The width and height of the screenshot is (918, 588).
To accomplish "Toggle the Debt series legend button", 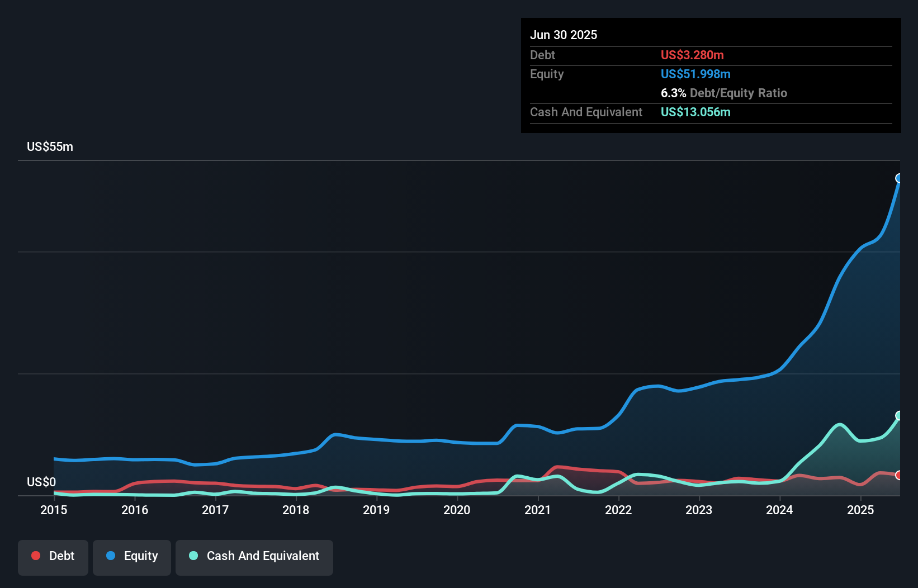I will [x=53, y=557].
